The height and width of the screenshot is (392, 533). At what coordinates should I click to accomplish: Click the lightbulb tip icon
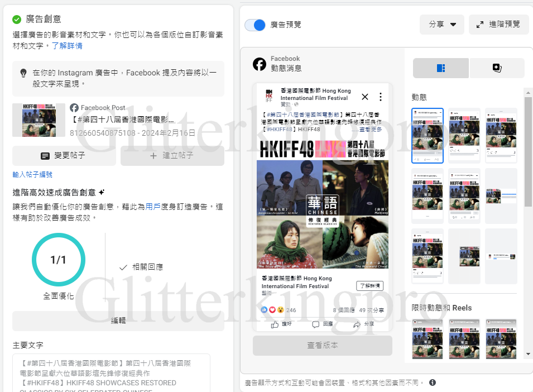point(23,73)
